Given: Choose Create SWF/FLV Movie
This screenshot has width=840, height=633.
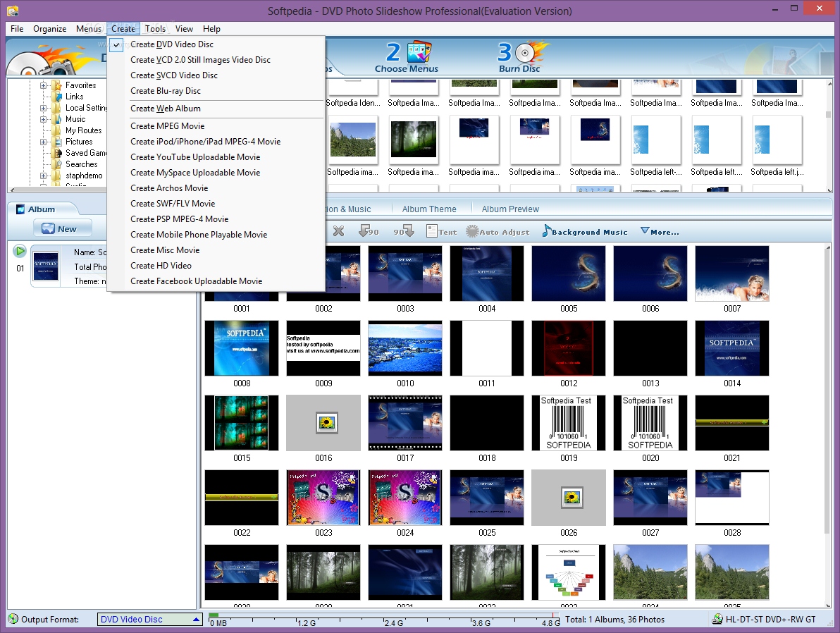Looking at the screenshot, I should point(216,204).
